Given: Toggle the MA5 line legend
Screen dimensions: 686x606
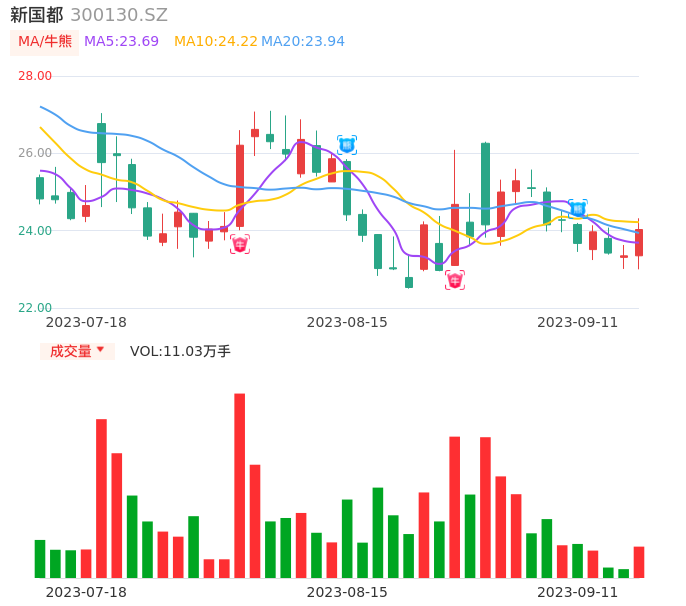Looking at the screenshot, I should [x=121, y=42].
